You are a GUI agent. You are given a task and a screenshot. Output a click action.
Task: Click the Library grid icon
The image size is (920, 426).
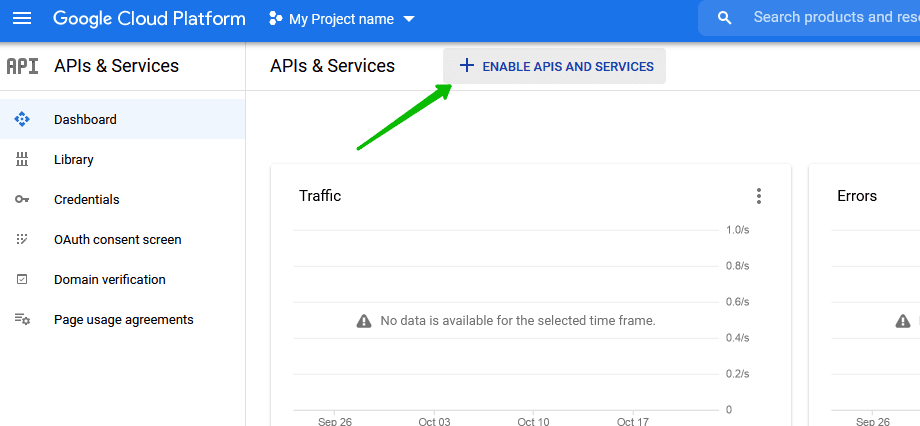22,160
